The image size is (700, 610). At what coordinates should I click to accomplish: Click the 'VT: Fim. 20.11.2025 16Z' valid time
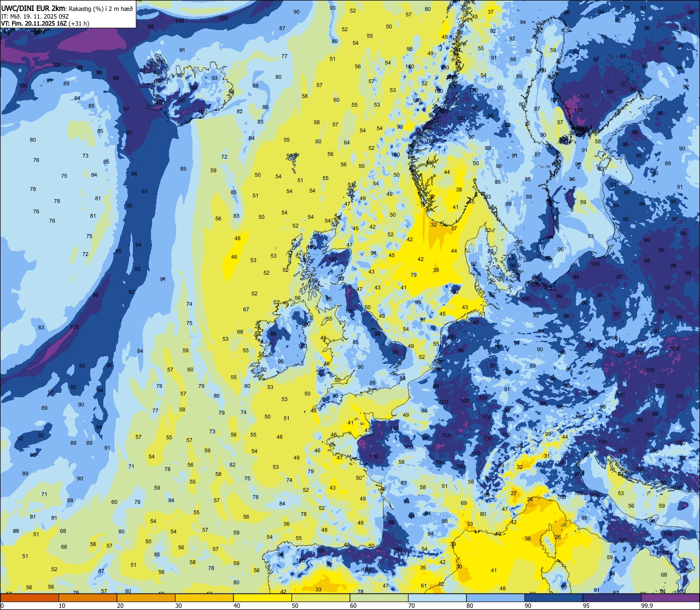pos(34,24)
